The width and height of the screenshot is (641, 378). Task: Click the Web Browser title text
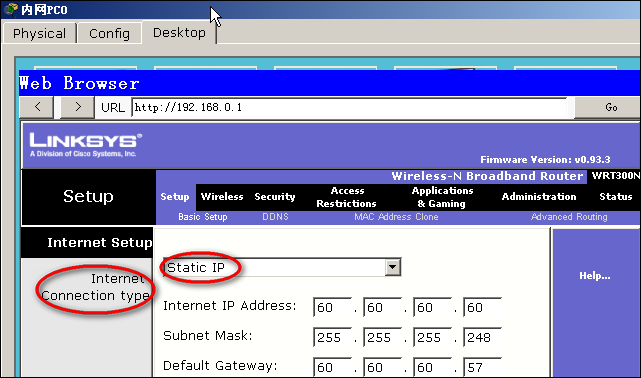(x=79, y=83)
